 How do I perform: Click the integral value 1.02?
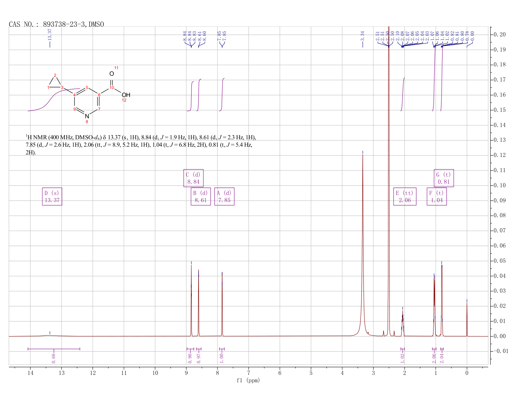[x=402, y=358]
